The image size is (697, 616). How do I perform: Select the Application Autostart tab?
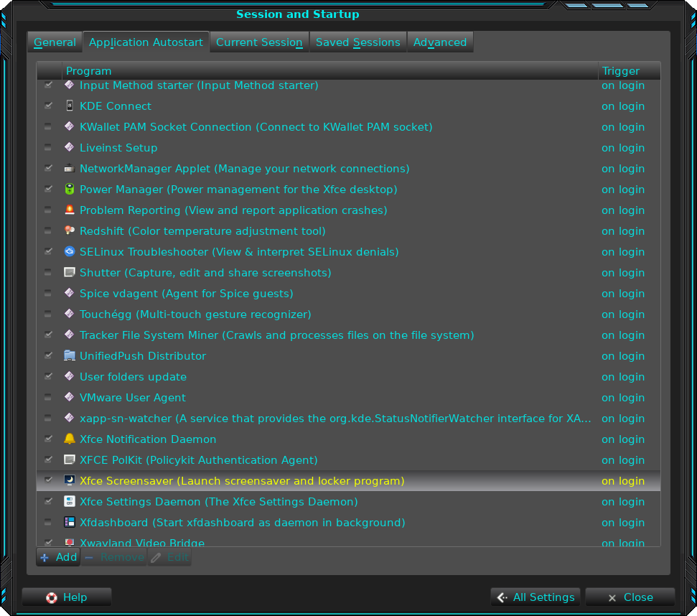coord(146,42)
